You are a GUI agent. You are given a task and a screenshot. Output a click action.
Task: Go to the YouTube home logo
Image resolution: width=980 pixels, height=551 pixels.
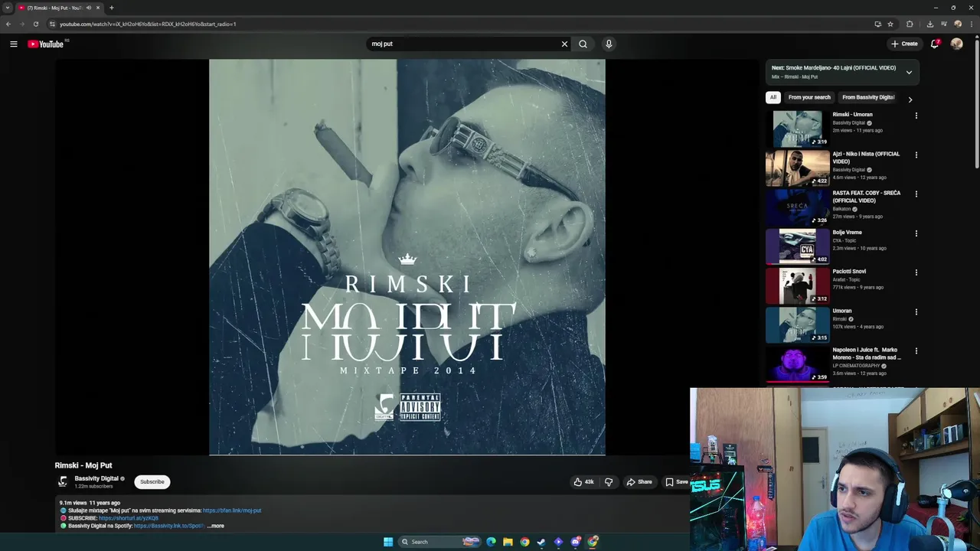point(46,44)
